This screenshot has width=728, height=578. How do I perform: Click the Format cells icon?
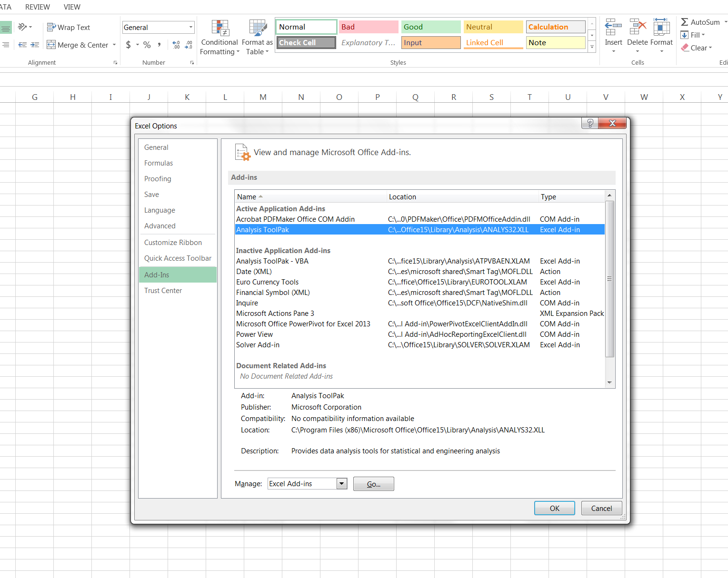662,27
